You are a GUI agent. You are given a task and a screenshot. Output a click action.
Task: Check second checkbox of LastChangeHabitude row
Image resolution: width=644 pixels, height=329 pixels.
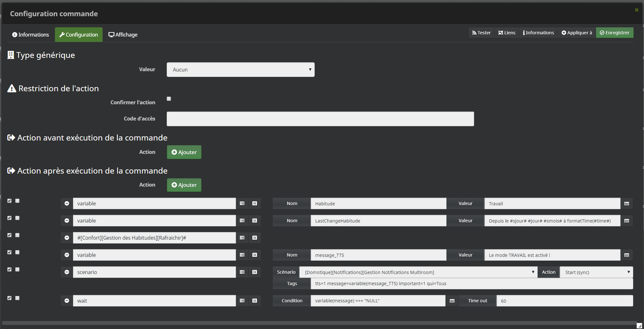[17, 218]
